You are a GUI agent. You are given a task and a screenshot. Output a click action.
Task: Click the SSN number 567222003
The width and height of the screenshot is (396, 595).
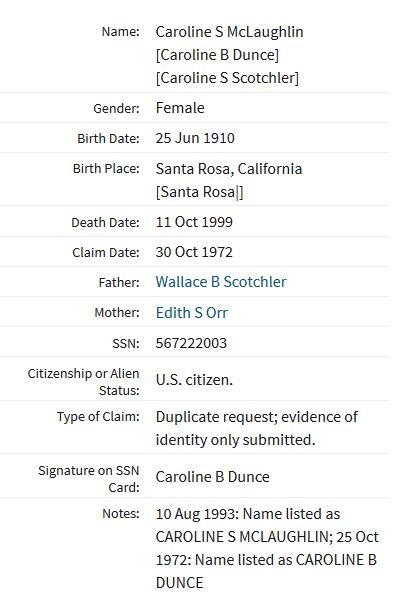[x=191, y=343]
